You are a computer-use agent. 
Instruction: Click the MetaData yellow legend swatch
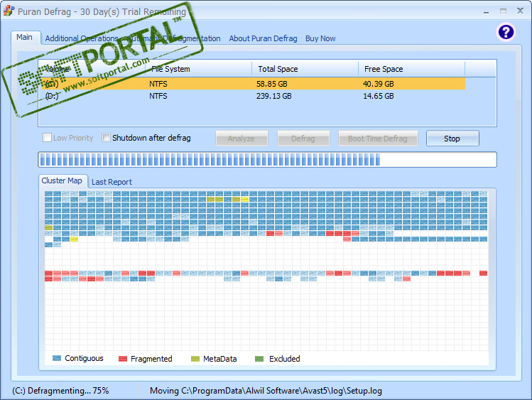coord(195,359)
